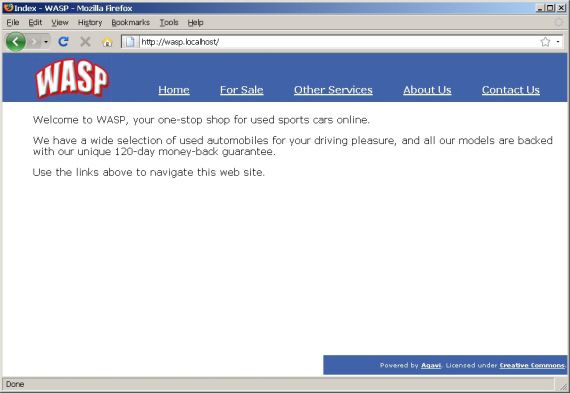This screenshot has height=393, width=570.
Task: Bookmark this page with the star icon
Action: 545,42
